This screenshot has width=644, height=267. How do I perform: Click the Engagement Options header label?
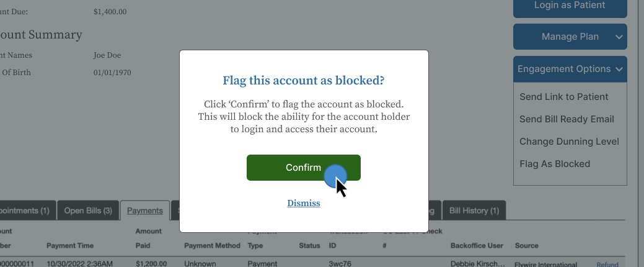(x=563, y=70)
